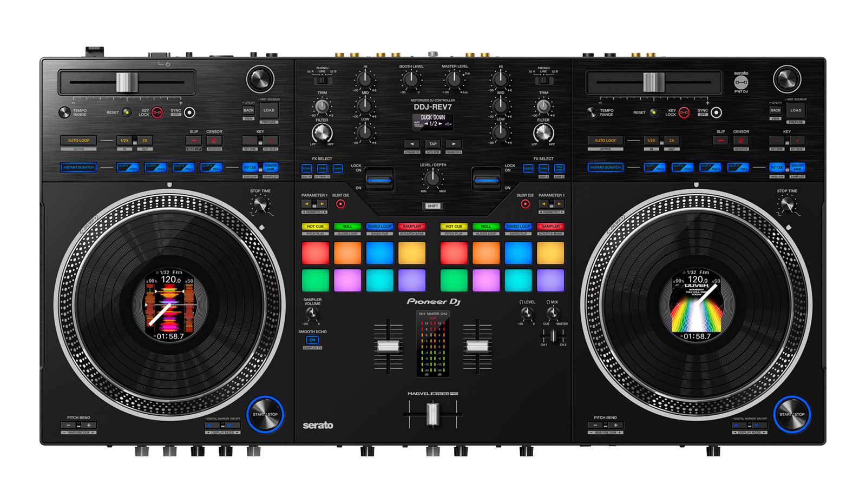Select the Spin effect in FX Select
Screen dimensions: 866x504
(x=322, y=169)
